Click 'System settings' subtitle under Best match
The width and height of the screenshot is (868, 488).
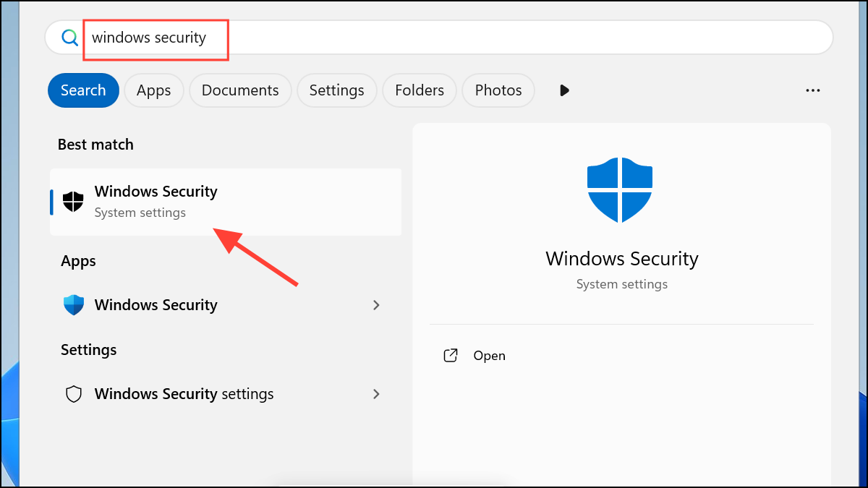point(140,213)
